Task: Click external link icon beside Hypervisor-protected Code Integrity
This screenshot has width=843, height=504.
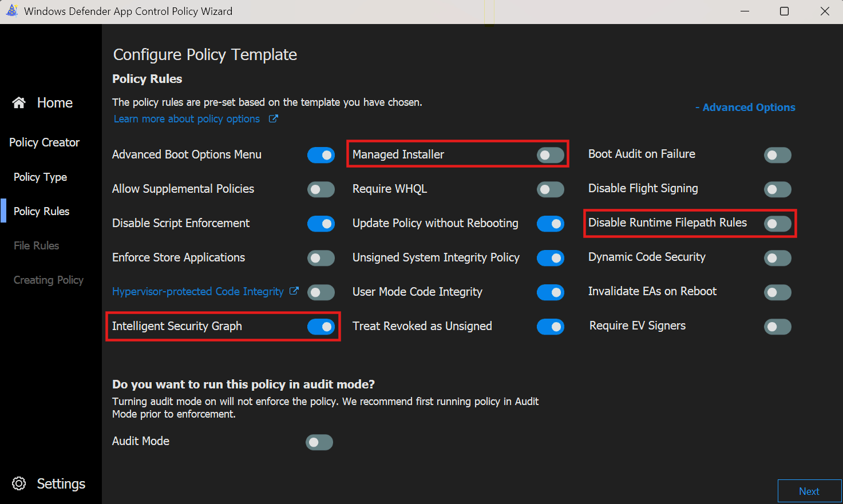Action: (x=294, y=291)
